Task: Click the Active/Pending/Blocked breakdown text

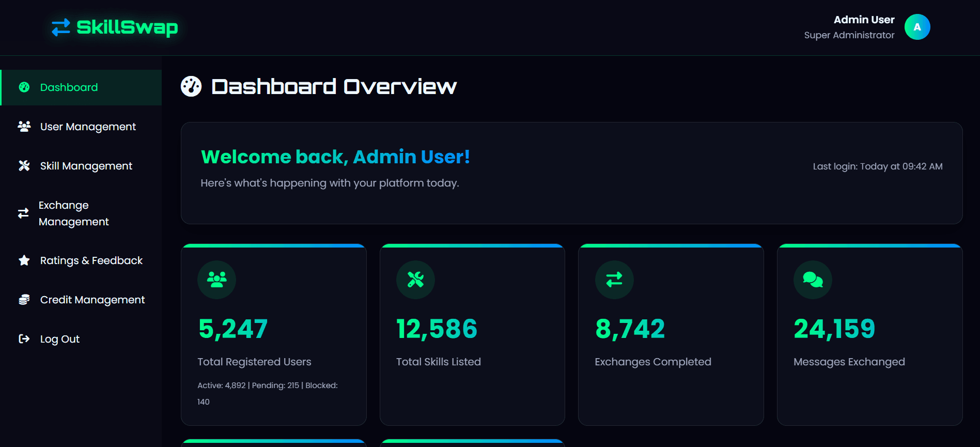Action: coord(268,393)
